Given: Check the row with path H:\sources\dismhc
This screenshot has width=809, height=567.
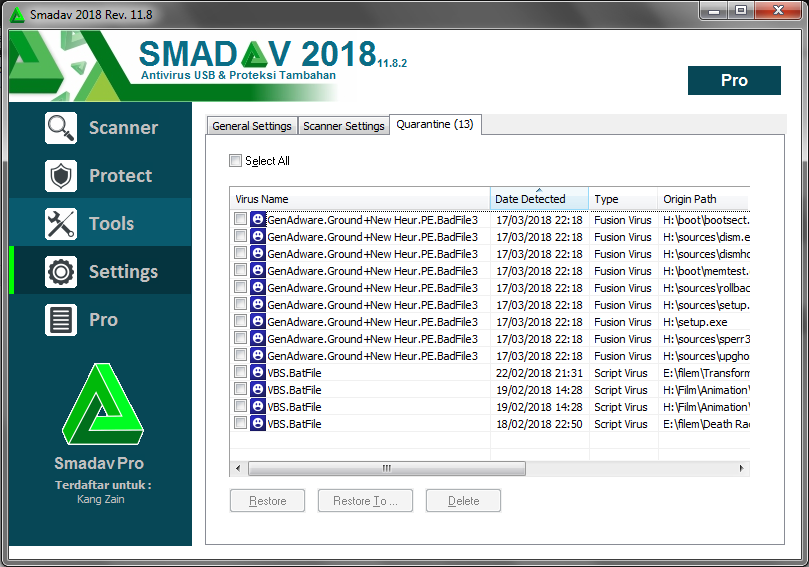Looking at the screenshot, I should click(240, 253).
